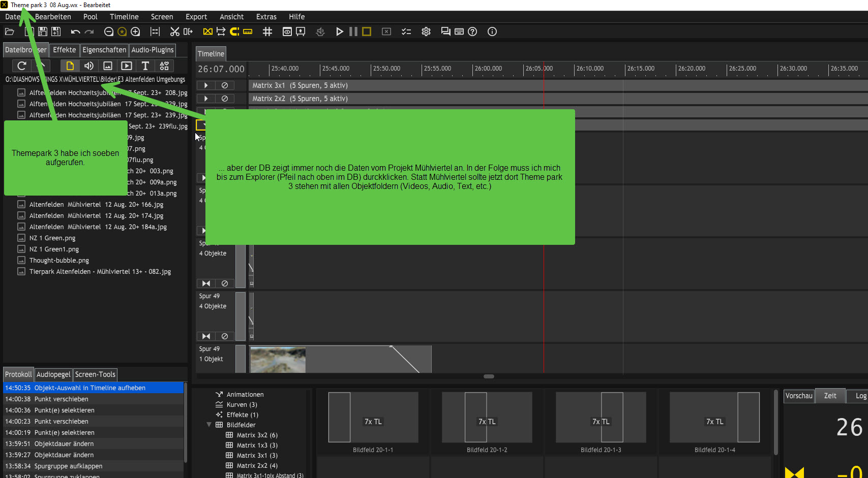
Task: Switch to the Effekte tab
Action: pyautogui.click(x=65, y=50)
